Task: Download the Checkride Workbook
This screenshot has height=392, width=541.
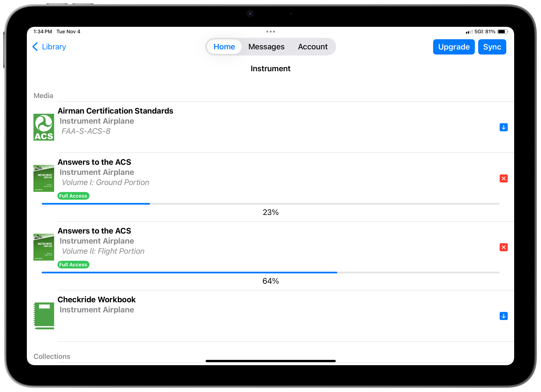Action: click(x=504, y=316)
